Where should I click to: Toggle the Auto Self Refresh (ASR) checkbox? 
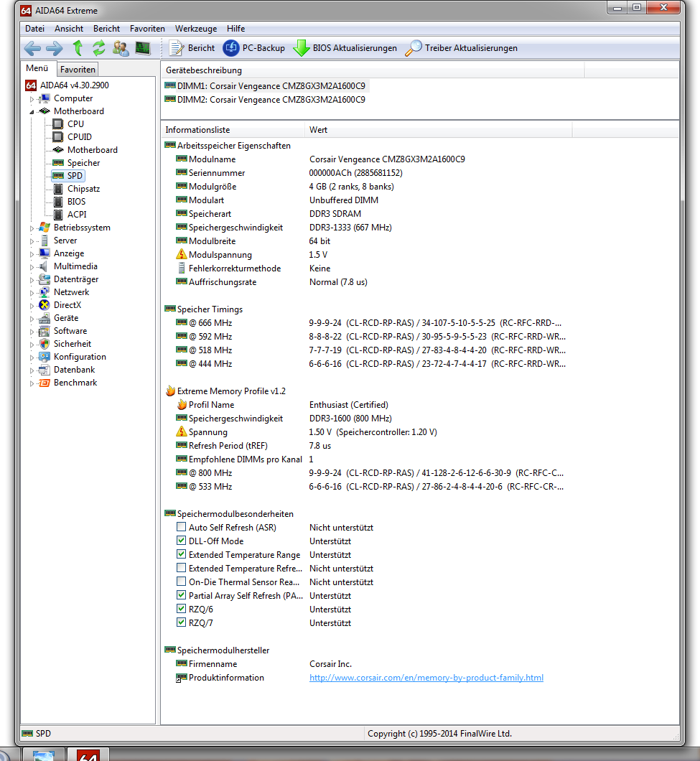(182, 527)
